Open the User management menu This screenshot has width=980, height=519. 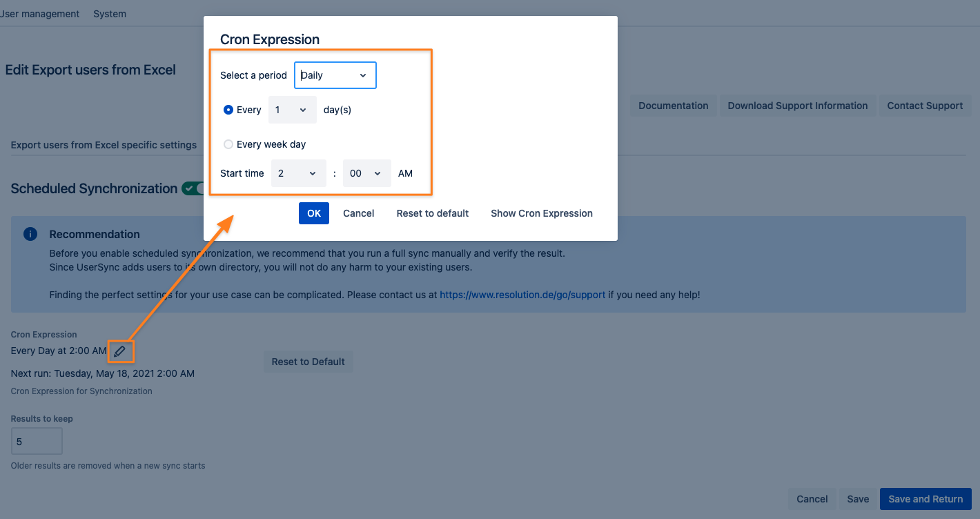coord(39,14)
